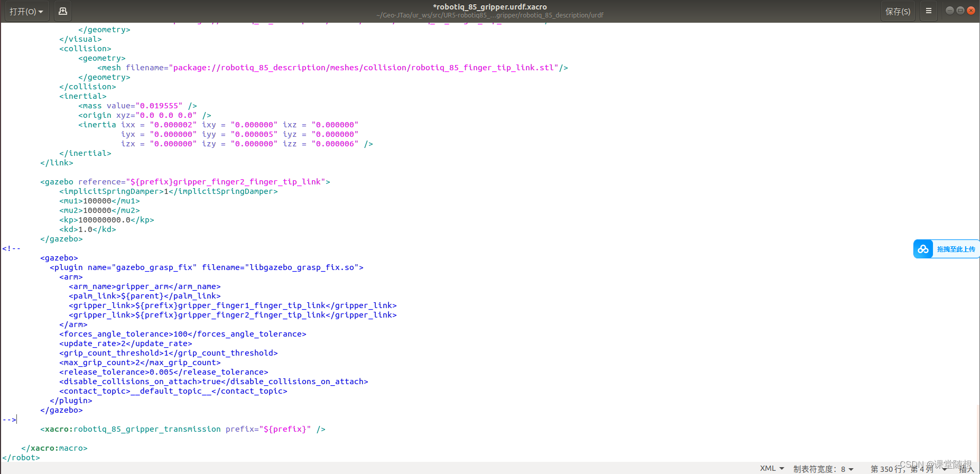The width and height of the screenshot is (980, 474).
Task: Click the </inertial> closing tag
Action: point(85,153)
